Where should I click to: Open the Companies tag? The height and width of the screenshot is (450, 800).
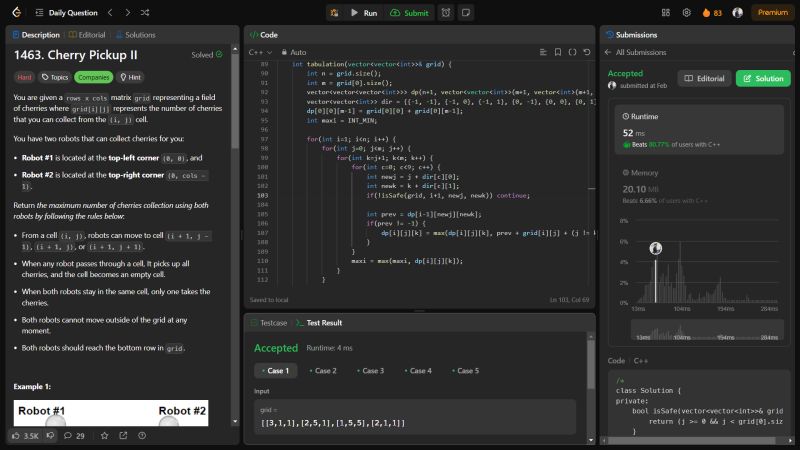(93, 77)
